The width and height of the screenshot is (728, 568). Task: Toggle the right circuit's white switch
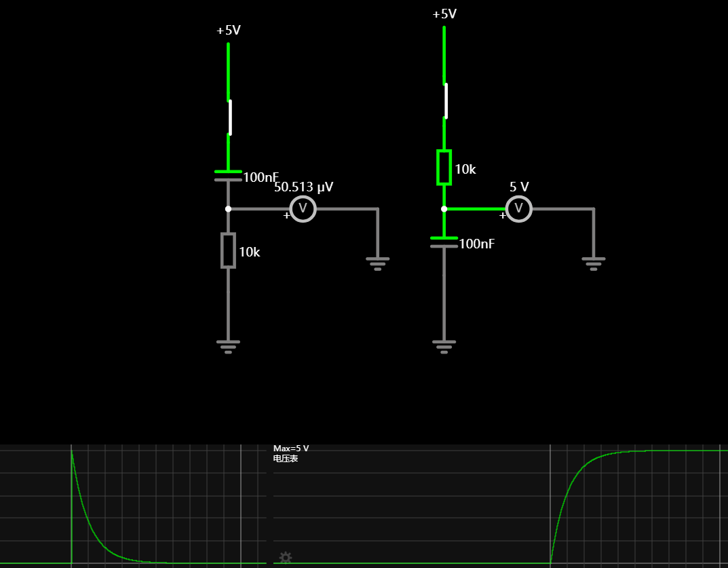(446, 101)
